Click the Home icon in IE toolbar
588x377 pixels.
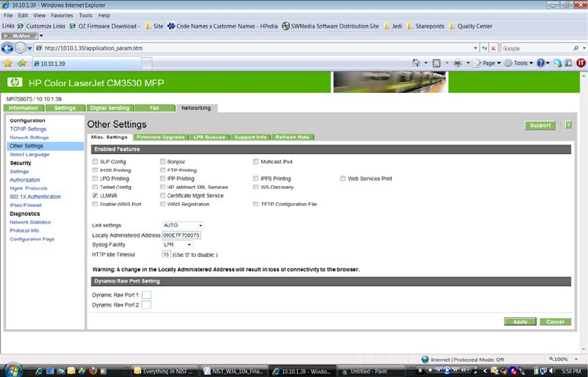click(x=416, y=63)
